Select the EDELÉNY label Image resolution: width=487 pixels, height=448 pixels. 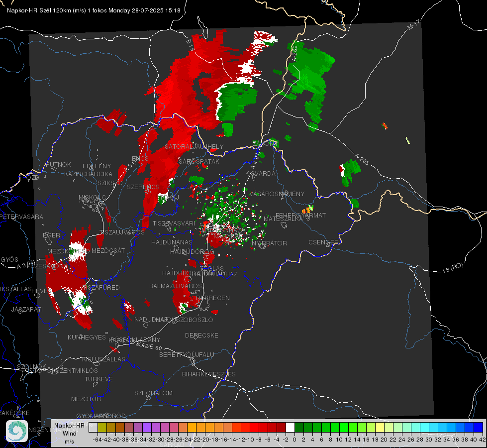coord(97,166)
